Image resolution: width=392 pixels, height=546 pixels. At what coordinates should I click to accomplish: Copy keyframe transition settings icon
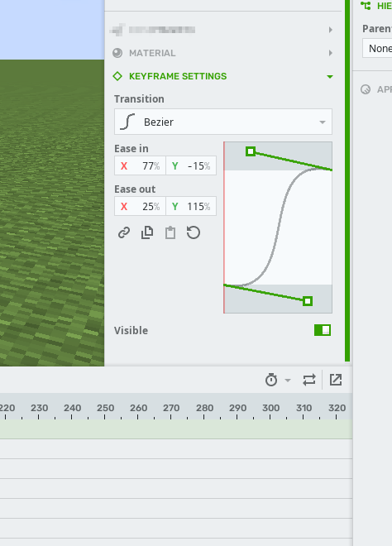click(147, 232)
